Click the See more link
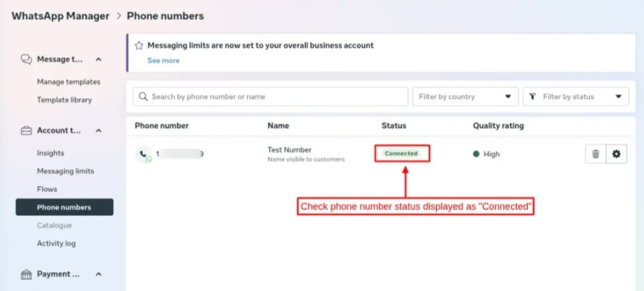The width and height of the screenshot is (644, 291). 164,60
